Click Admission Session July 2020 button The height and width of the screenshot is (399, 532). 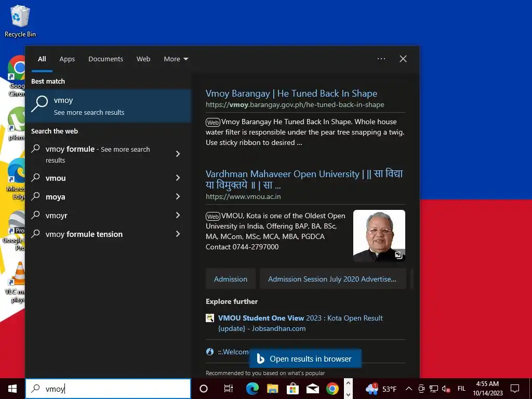coord(332,279)
